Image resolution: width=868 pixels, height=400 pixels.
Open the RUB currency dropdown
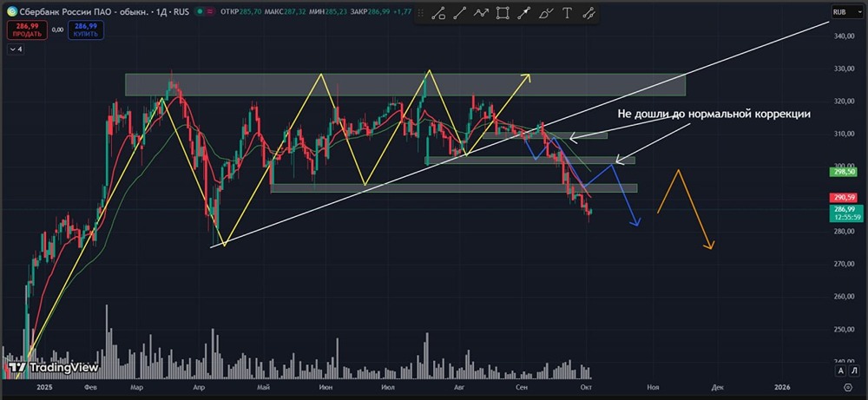tap(846, 11)
